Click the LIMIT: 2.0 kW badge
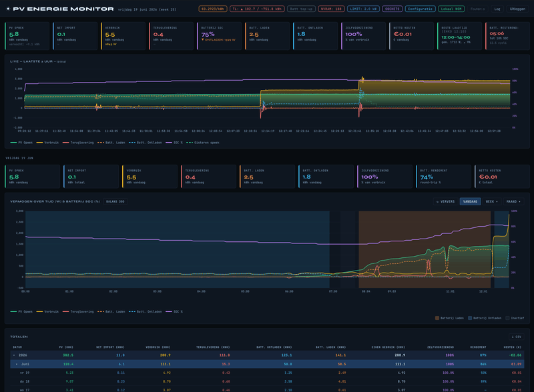 363,9
